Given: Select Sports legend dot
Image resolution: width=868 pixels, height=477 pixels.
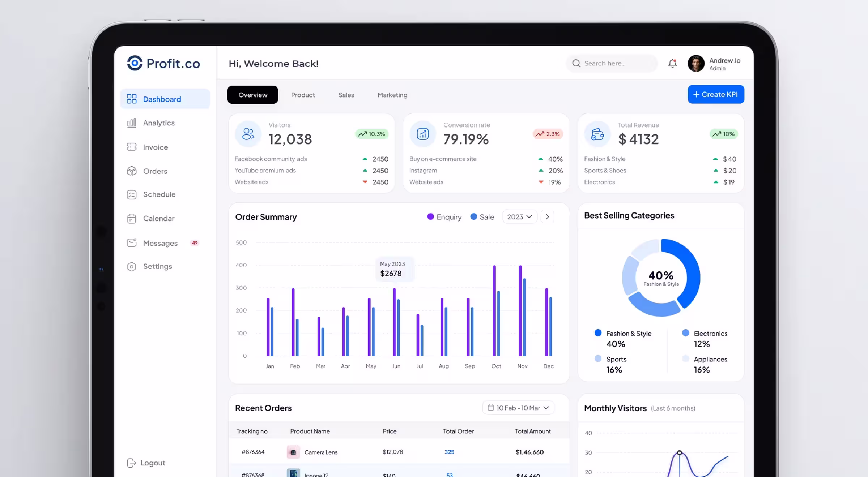Looking at the screenshot, I should pos(598,358).
